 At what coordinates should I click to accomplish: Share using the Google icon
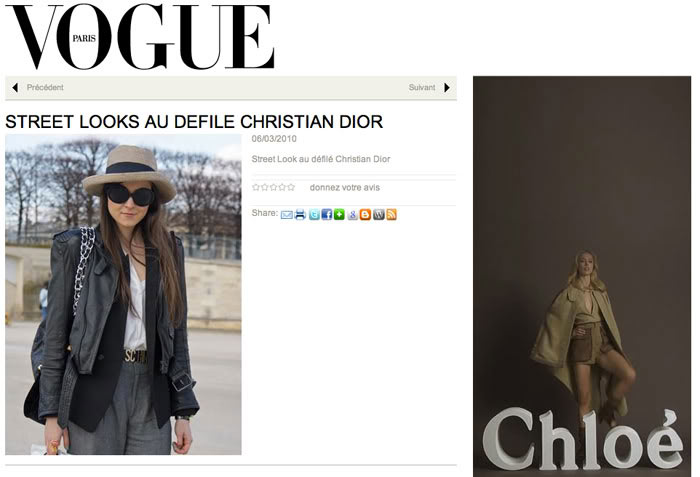(353, 214)
